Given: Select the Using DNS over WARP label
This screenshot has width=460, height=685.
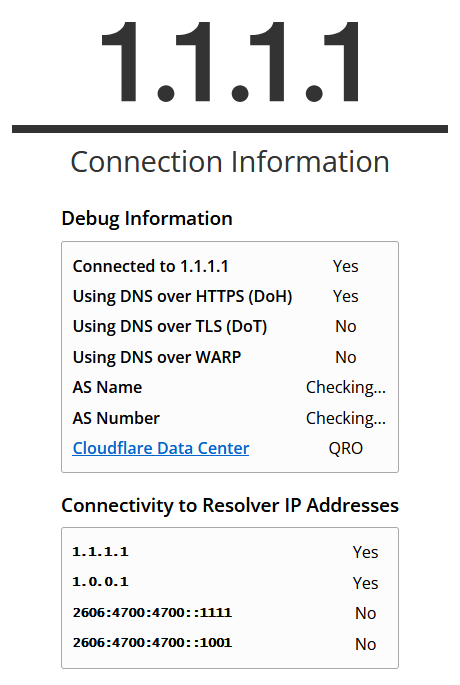Looking at the screenshot, I should coord(157,357).
